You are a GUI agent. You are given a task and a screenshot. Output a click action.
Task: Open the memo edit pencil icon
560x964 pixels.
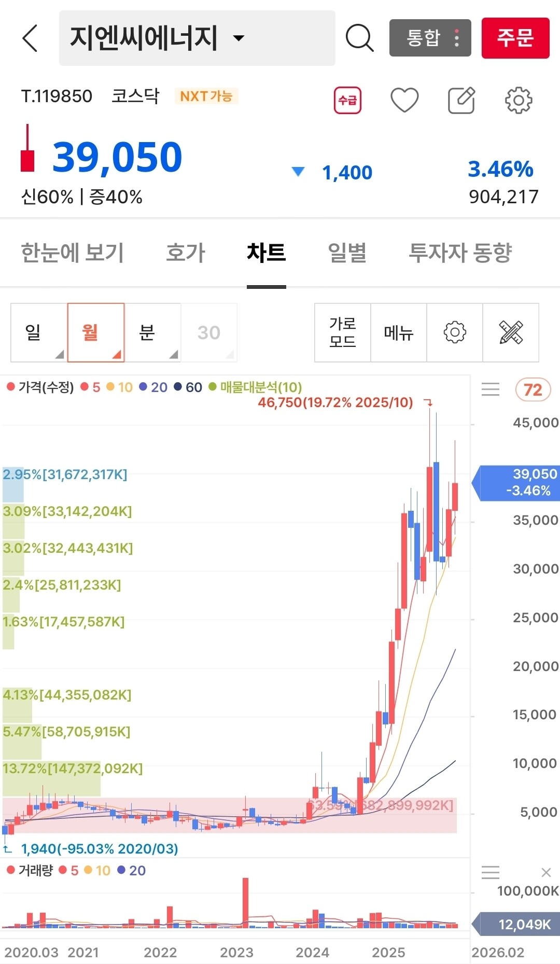point(461,100)
